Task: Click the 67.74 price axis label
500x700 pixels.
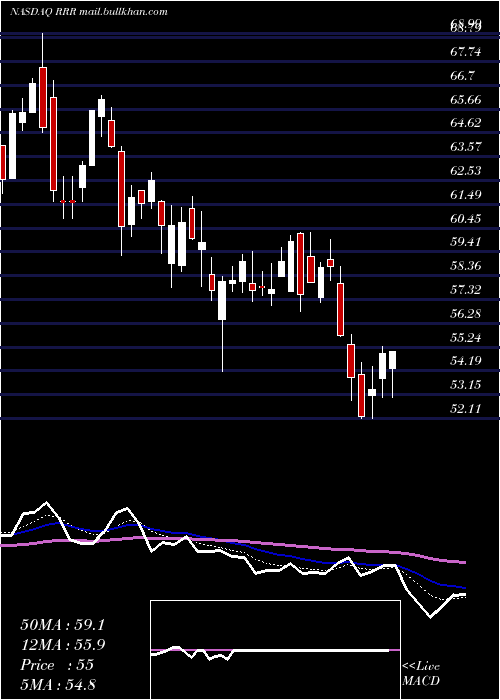Action: [466, 52]
